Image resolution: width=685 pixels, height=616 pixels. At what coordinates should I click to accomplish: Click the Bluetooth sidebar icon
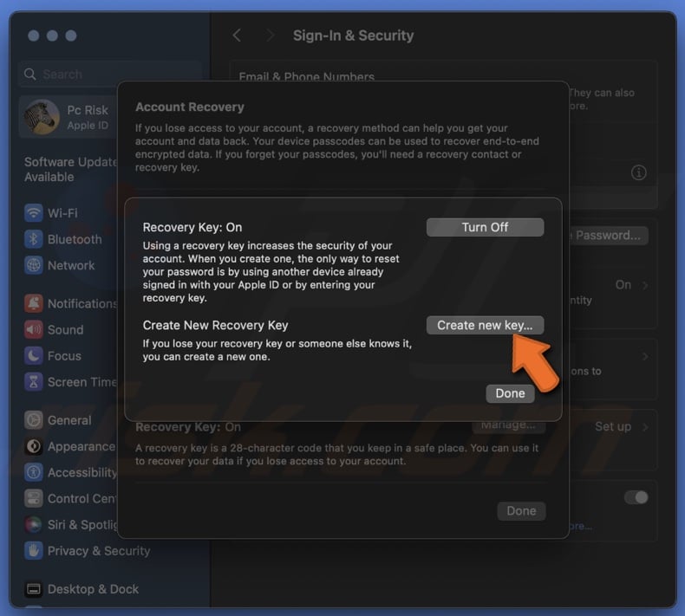pos(33,239)
